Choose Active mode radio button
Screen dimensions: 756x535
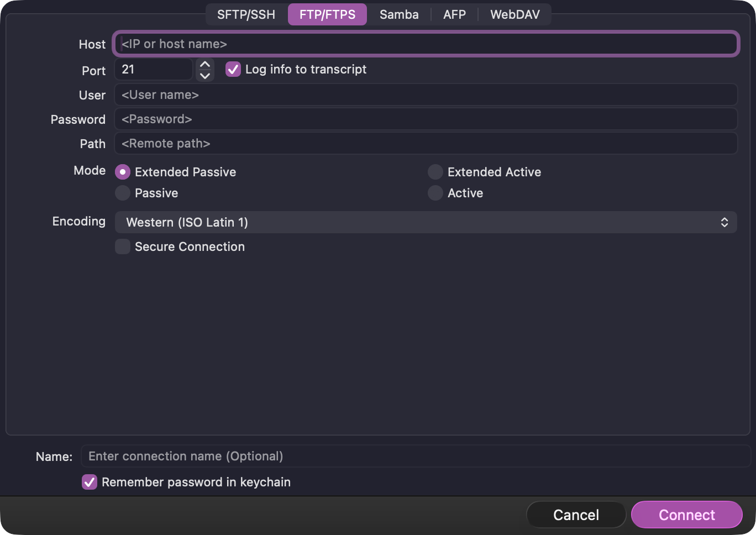click(435, 193)
